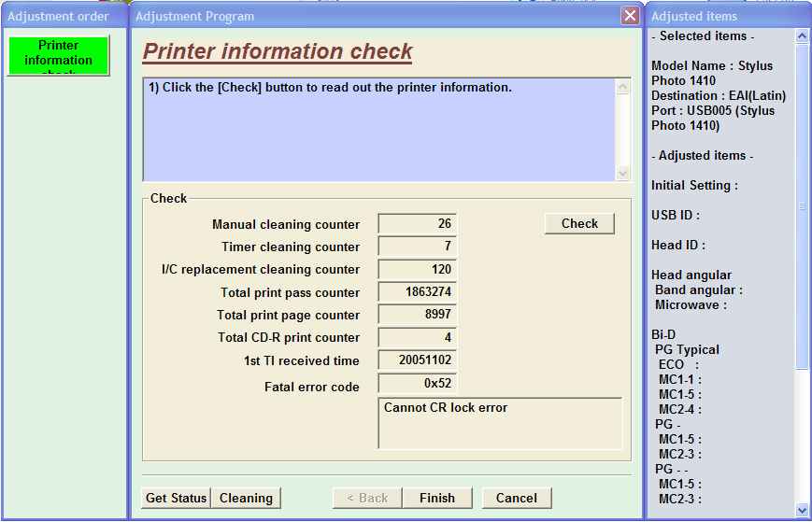Click the 1st TI received time label
The height and width of the screenshot is (522, 812).
pos(302,360)
